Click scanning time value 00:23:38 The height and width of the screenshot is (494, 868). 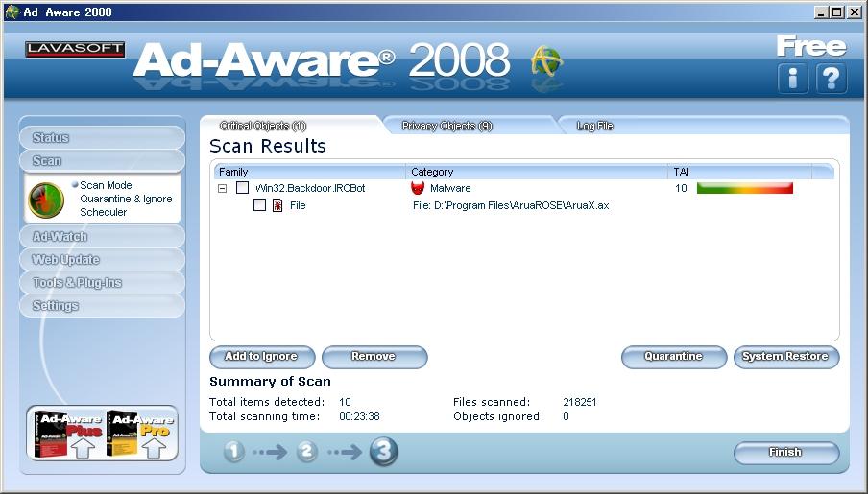(x=359, y=416)
